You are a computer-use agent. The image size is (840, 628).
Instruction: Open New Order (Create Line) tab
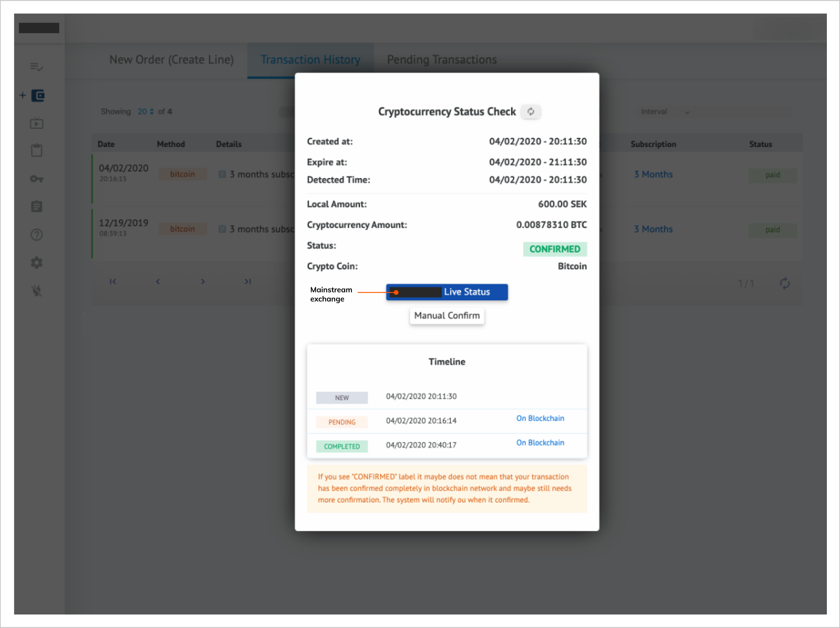171,59
